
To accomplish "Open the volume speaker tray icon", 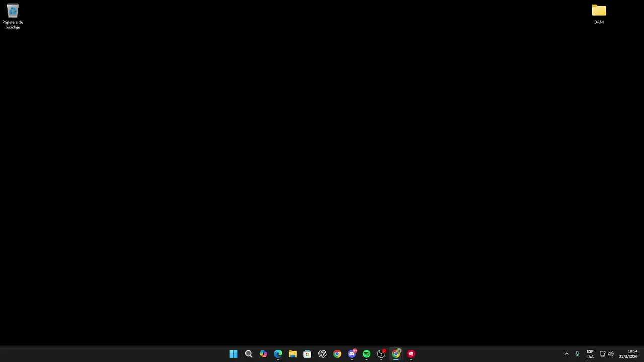I will pyautogui.click(x=611, y=354).
